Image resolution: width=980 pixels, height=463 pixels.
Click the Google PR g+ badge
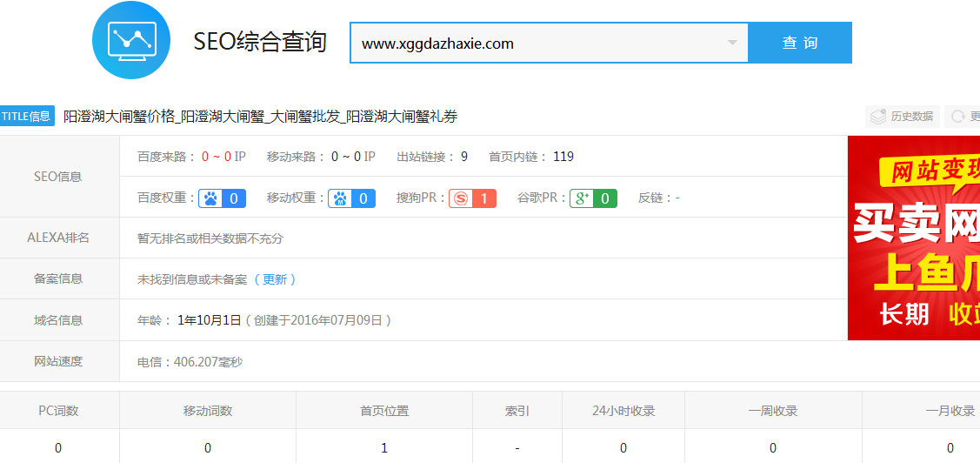click(593, 198)
